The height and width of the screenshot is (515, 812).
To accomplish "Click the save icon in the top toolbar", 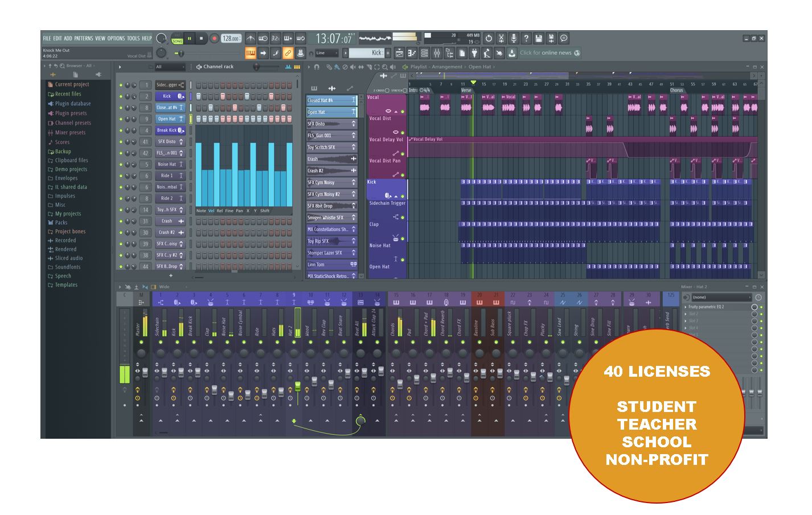I will tap(539, 38).
